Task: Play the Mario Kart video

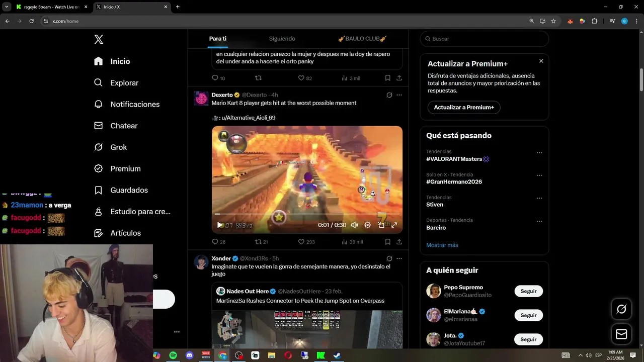Action: [219, 225]
